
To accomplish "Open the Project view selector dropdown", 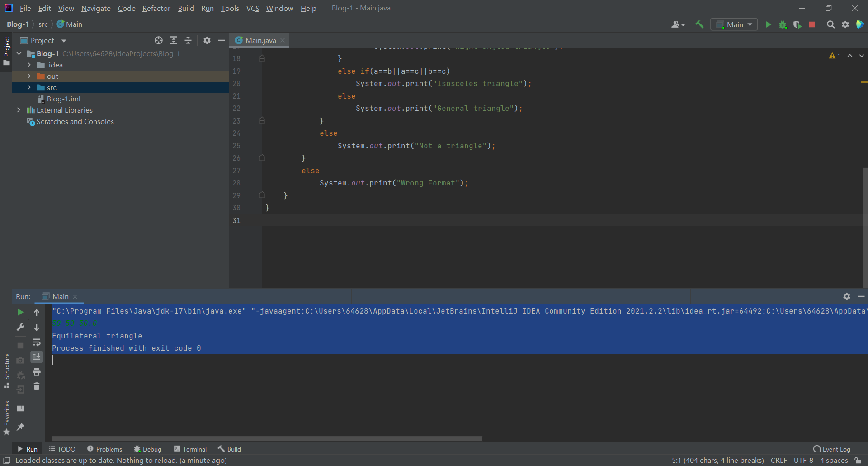I will pyautogui.click(x=43, y=40).
